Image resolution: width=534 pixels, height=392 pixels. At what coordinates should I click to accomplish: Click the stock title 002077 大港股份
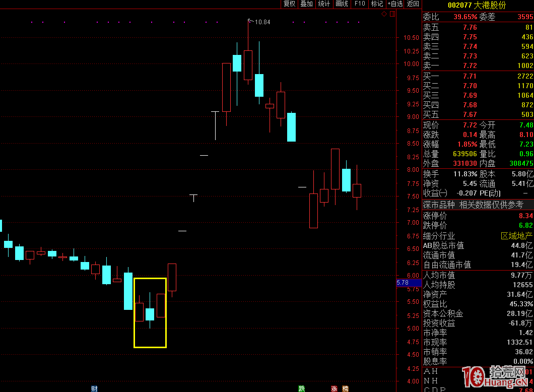click(477, 5)
